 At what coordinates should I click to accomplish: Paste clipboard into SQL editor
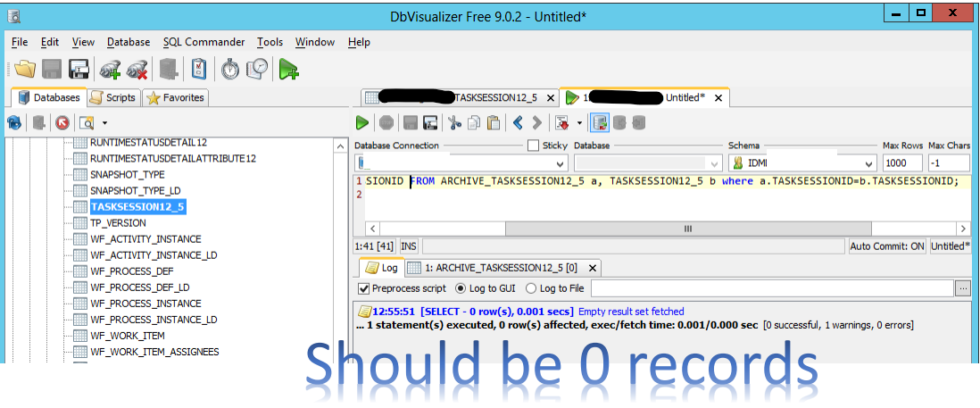494,122
